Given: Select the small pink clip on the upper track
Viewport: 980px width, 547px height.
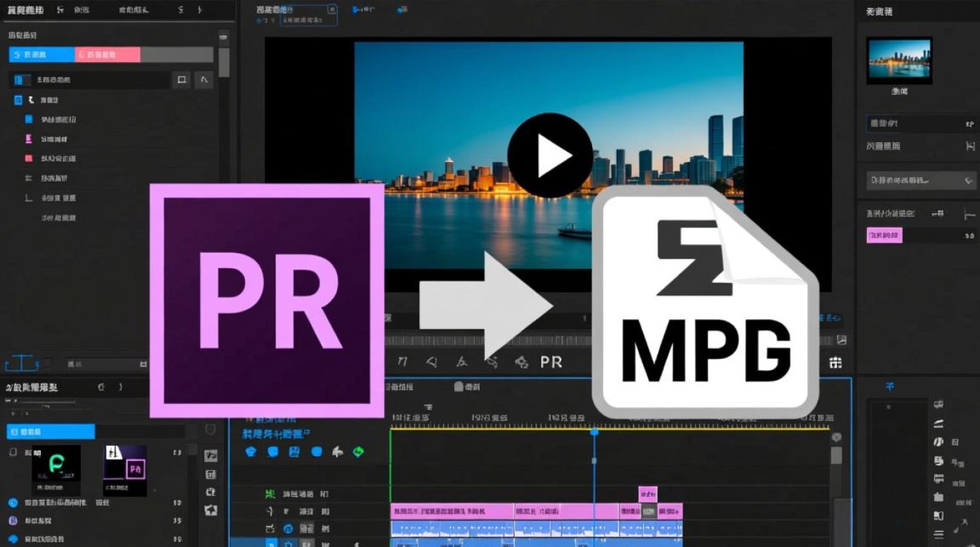Looking at the screenshot, I should click(647, 494).
